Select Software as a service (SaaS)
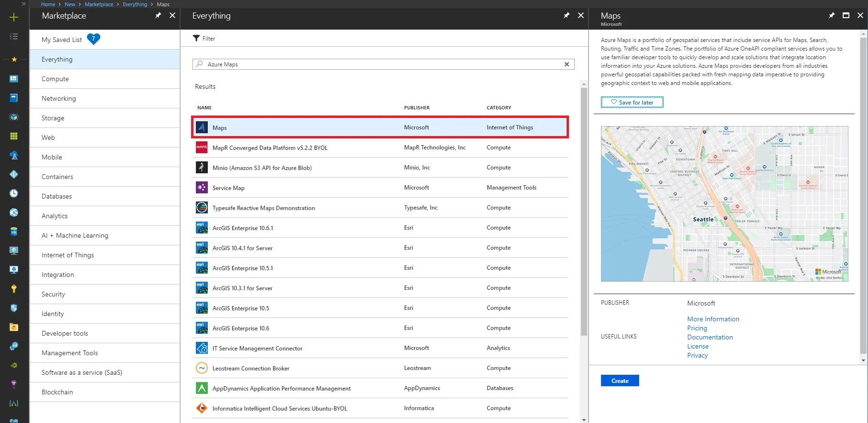 tap(105, 372)
